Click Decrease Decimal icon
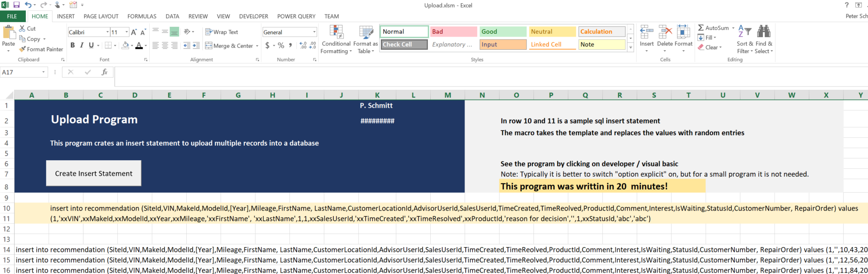 click(x=313, y=46)
